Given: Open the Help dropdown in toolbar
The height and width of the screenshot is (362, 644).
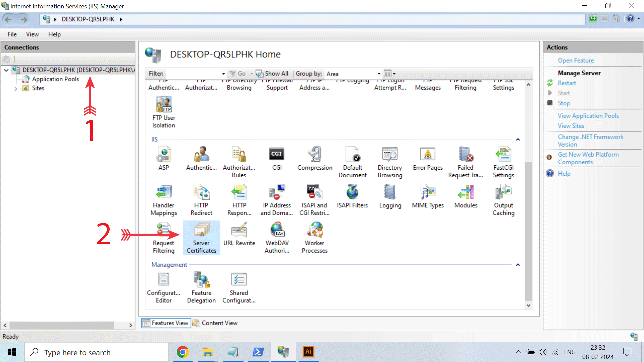Looking at the screenshot, I should pyautogui.click(x=639, y=19).
